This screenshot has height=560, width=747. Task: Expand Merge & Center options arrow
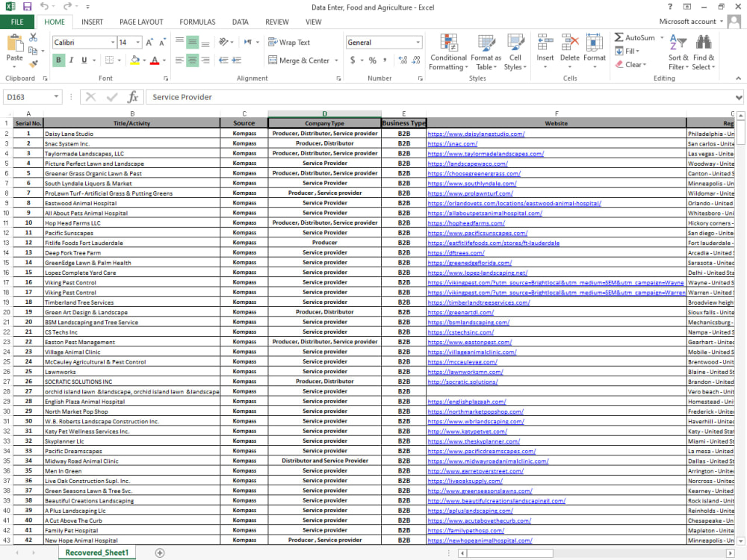[x=336, y=60]
